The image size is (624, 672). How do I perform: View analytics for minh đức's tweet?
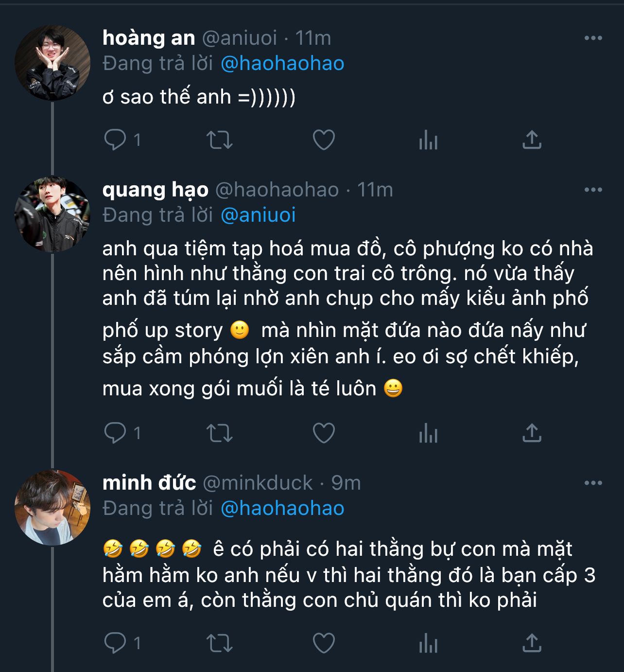[x=428, y=643]
